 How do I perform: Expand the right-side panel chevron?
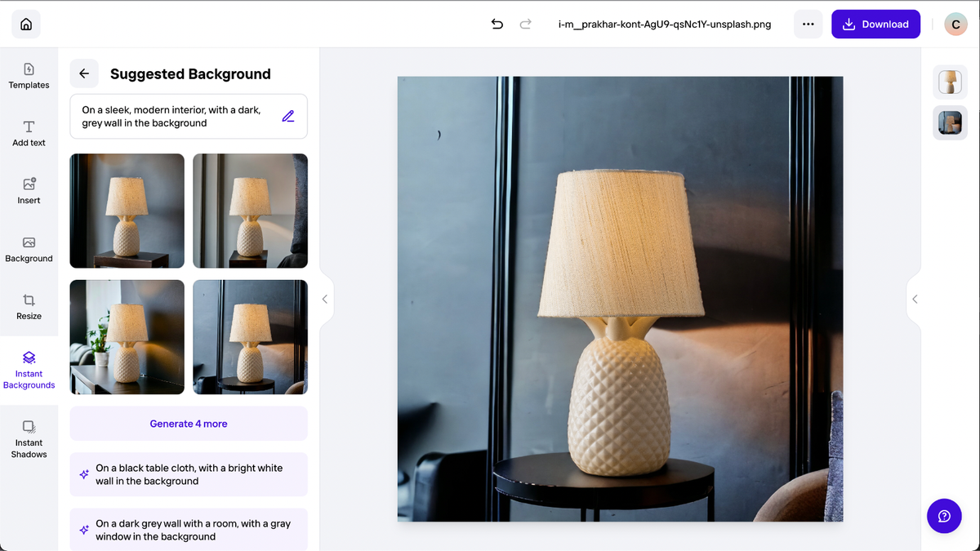[915, 299]
